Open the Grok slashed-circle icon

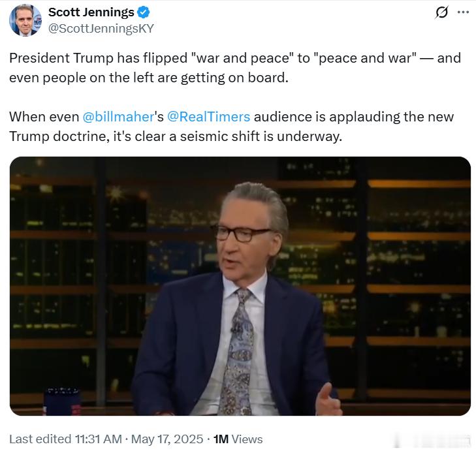pos(441,12)
